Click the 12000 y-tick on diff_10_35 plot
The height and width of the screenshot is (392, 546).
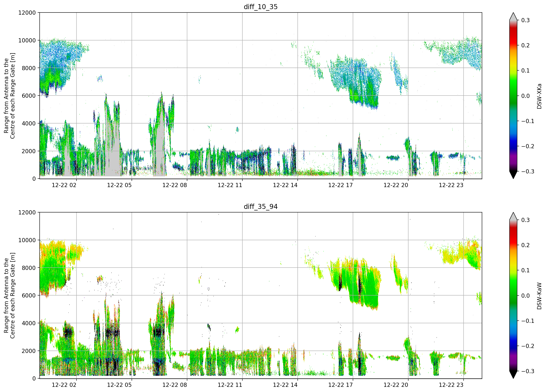[x=27, y=13]
